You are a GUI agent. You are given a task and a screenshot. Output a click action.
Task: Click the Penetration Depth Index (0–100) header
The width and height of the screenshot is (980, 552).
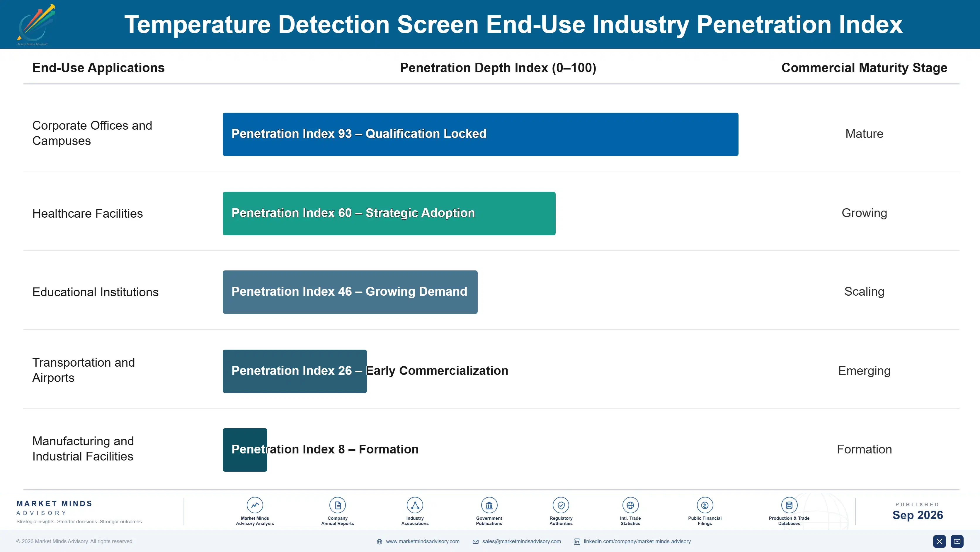pyautogui.click(x=498, y=68)
